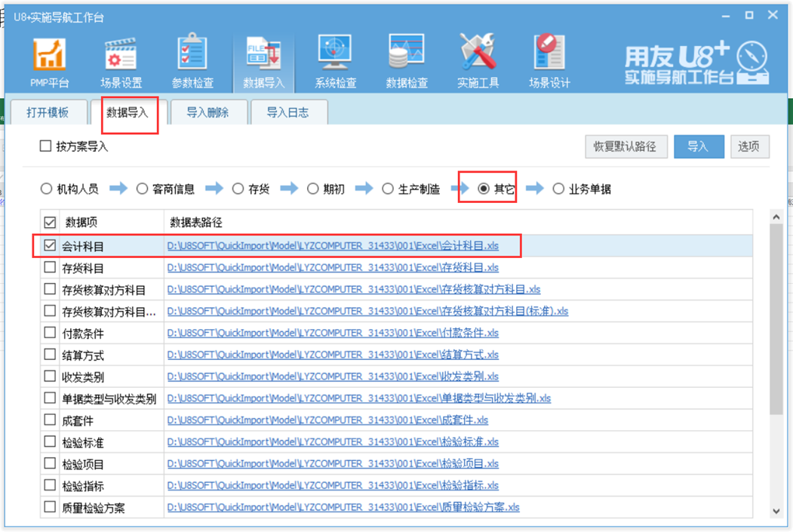Check the 单据类型与收发类别 row checkbox
Screen dimensions: 793x532
pos(50,398)
